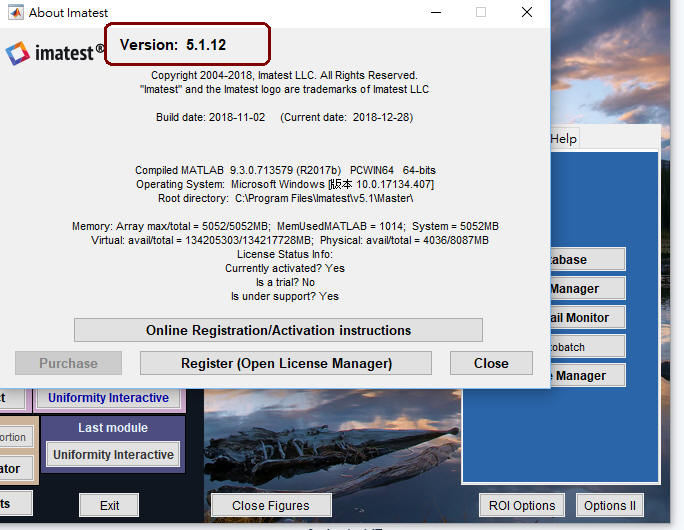
Task: Open Options II in main window
Action: 609,505
